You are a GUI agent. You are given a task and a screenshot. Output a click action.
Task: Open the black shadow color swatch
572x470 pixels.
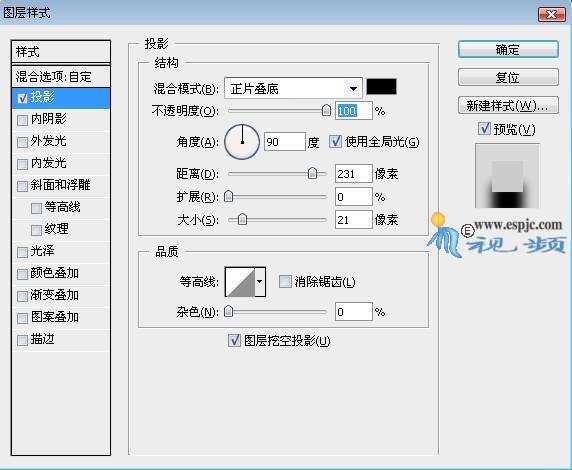point(381,87)
